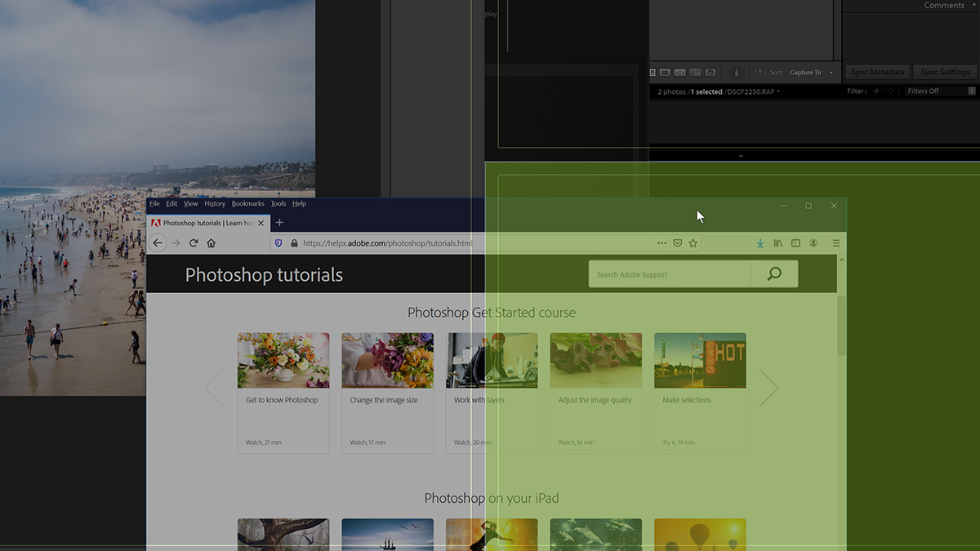Image resolution: width=980 pixels, height=551 pixels.
Task: Click the Firefox account icon
Action: 813,242
